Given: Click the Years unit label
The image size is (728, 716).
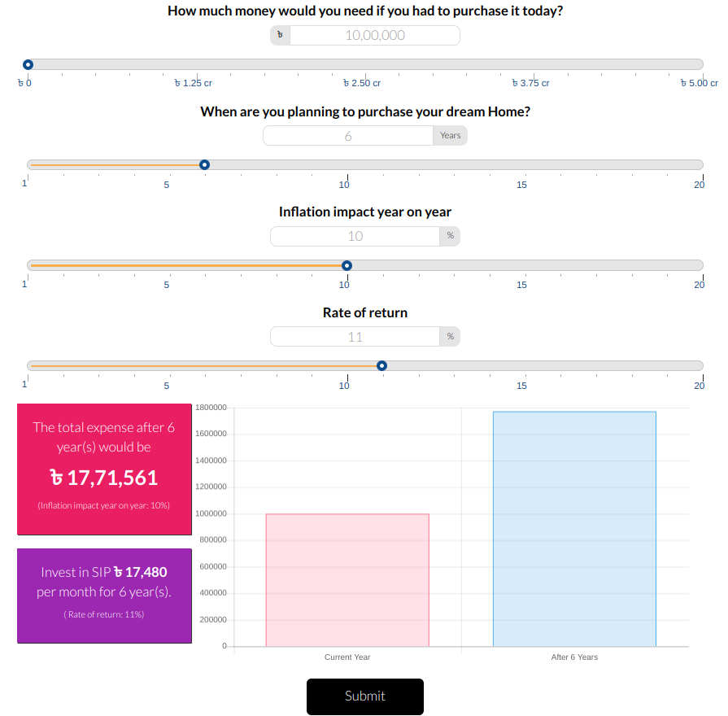Looking at the screenshot, I should [x=450, y=136].
